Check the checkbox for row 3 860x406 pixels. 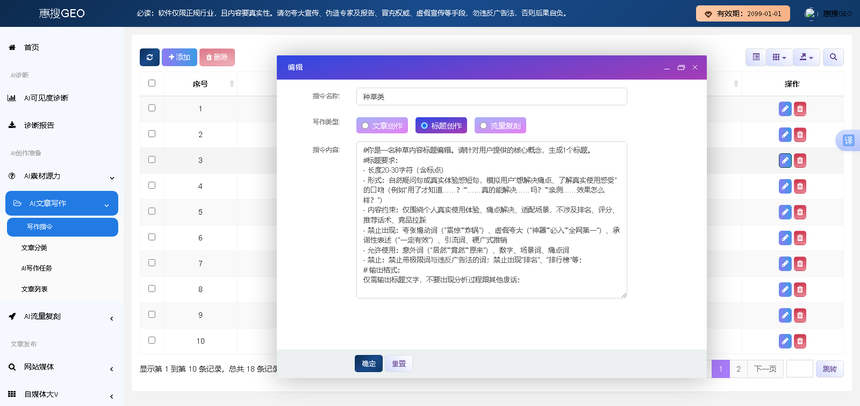coord(152,160)
